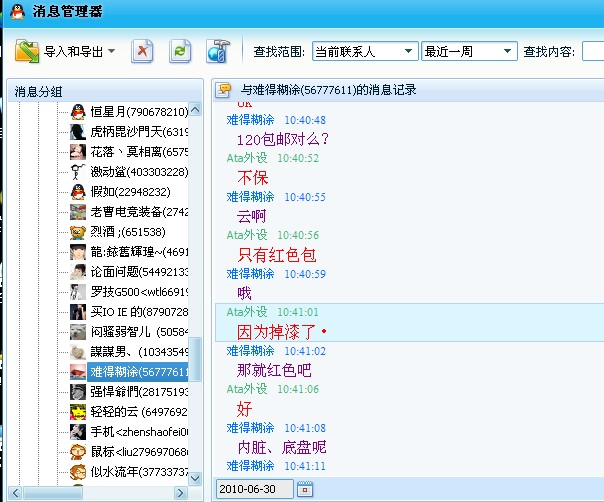
Task: Click the search content input field
Action: pyautogui.click(x=592, y=51)
